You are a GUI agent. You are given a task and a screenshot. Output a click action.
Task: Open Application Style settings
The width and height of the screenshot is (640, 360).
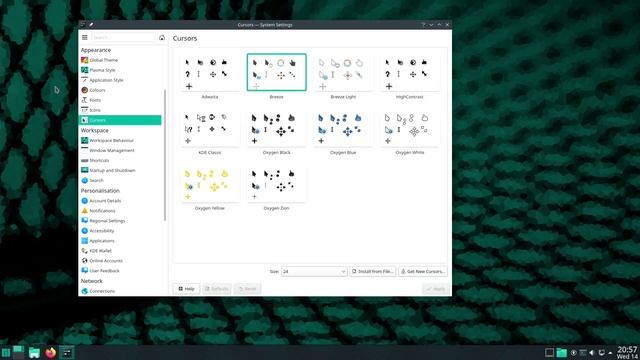(120, 80)
